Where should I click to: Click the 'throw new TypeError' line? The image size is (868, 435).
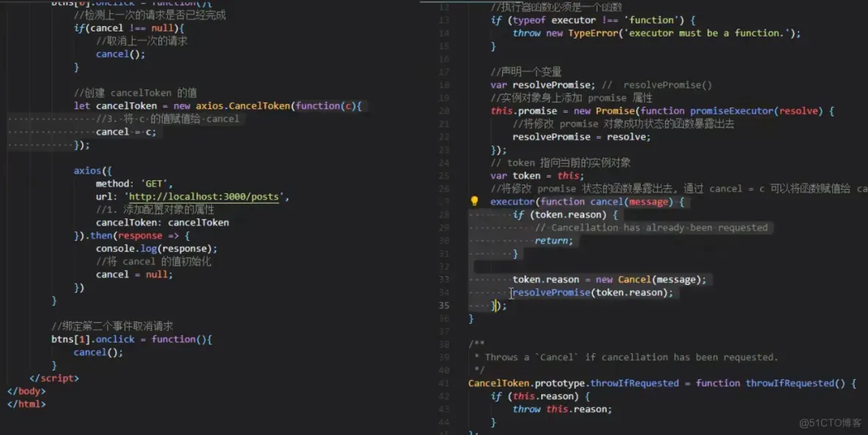(x=657, y=33)
